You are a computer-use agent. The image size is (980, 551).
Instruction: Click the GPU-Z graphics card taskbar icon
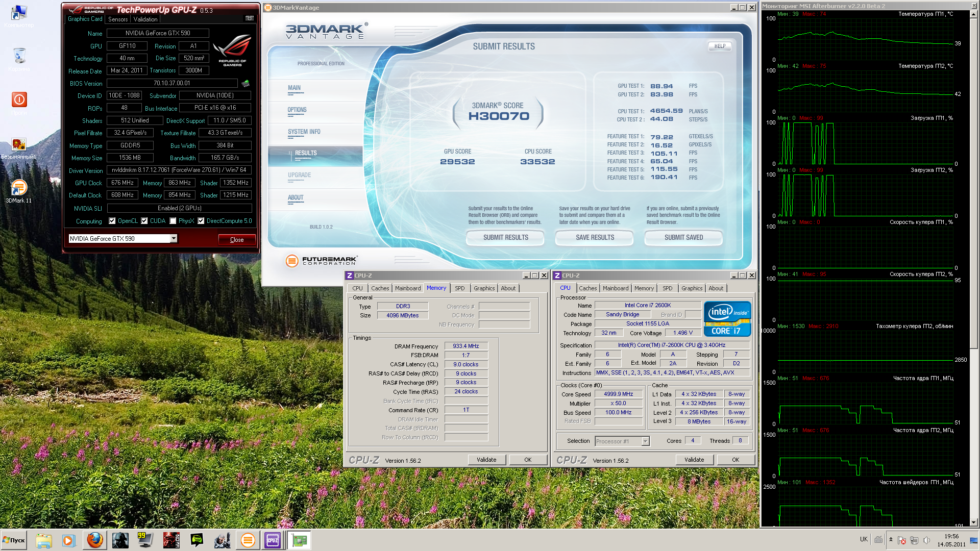(x=299, y=540)
